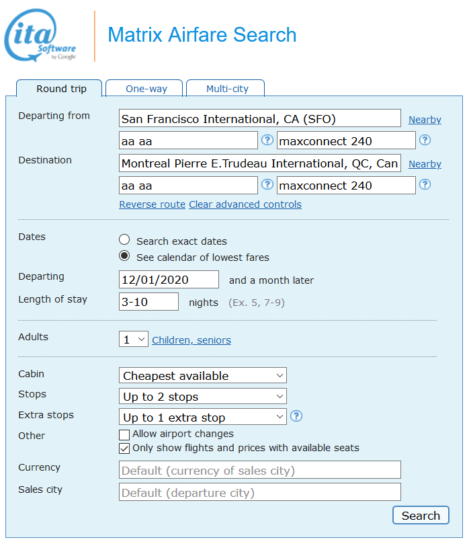The image size is (471, 550).
Task: Switch to the Multi-city tab
Action: (x=226, y=88)
